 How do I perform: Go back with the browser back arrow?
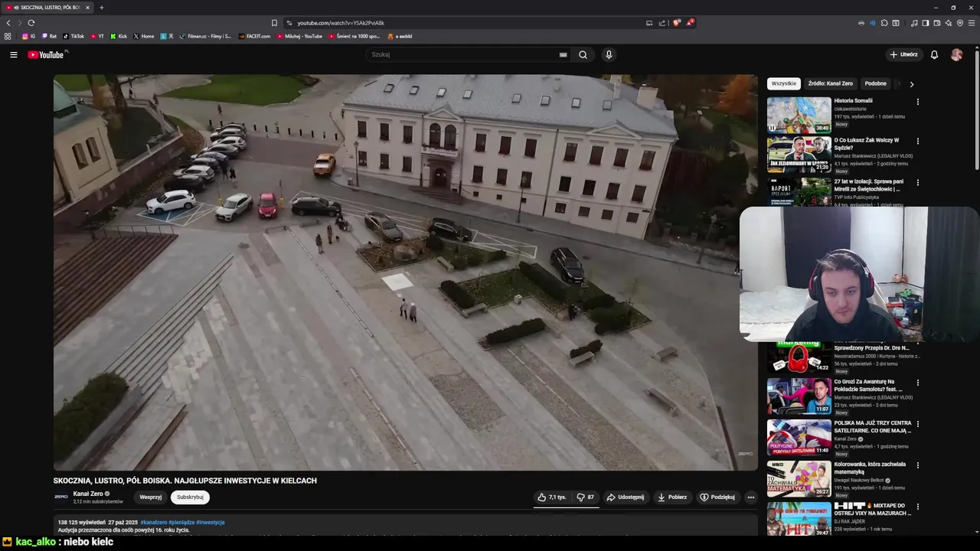(x=8, y=23)
